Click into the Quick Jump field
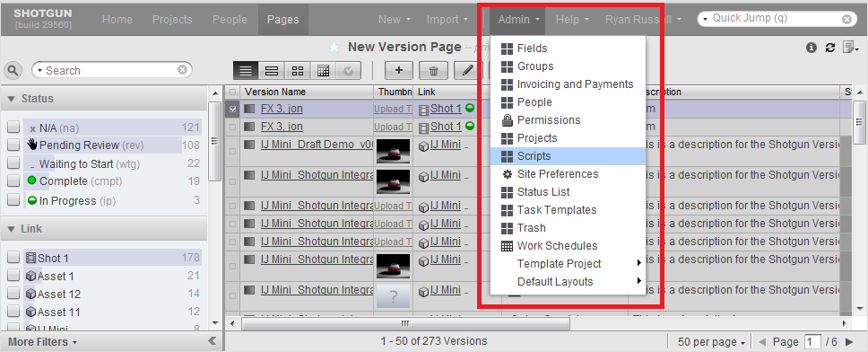The image size is (868, 352). [777, 18]
